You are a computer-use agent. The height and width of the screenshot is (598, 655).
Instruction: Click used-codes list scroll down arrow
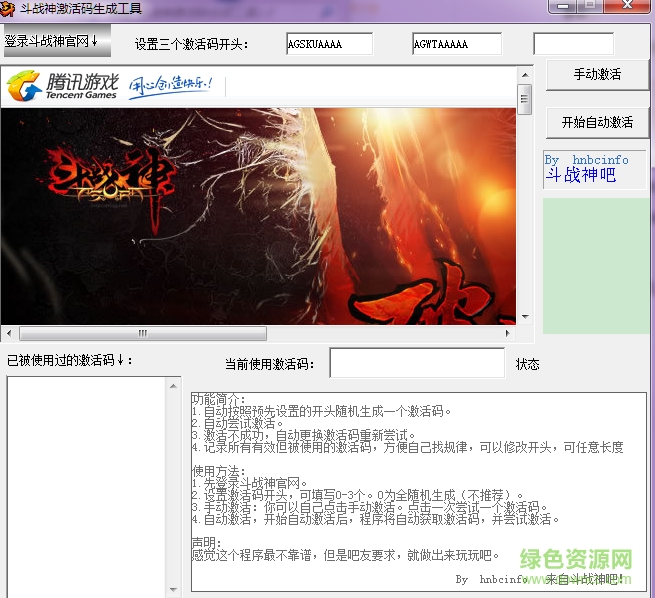(173, 590)
